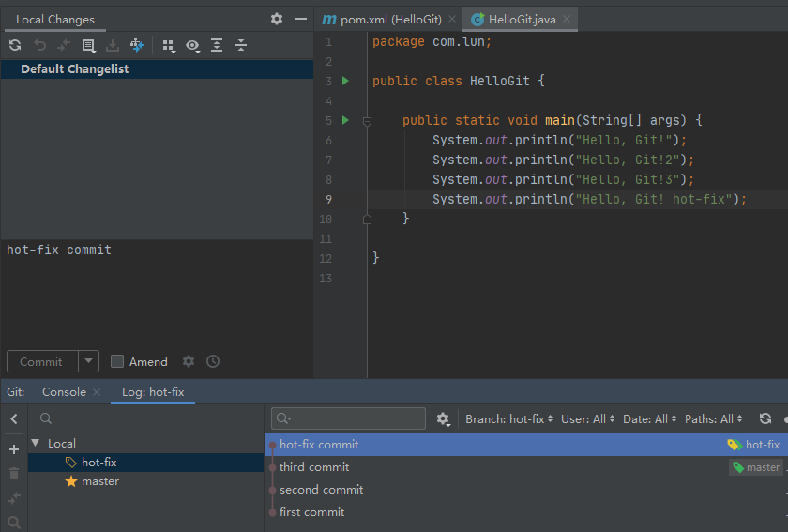The image size is (788, 532).
Task: Run class HelloGit from gutter arrow
Action: click(x=345, y=81)
